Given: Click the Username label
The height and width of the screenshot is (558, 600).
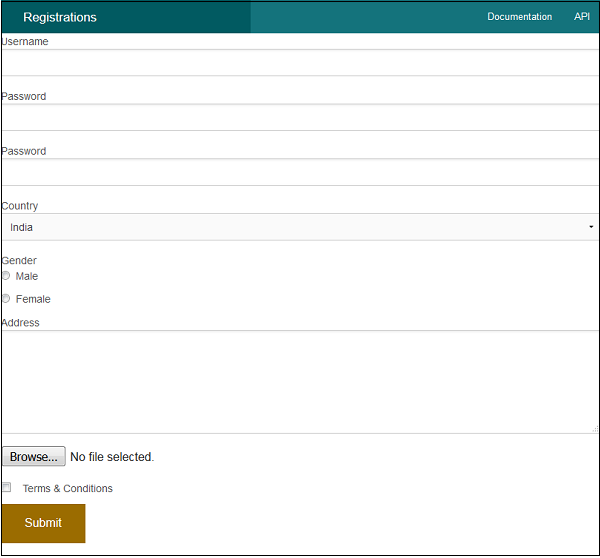Looking at the screenshot, I should pyautogui.click(x=25, y=41).
